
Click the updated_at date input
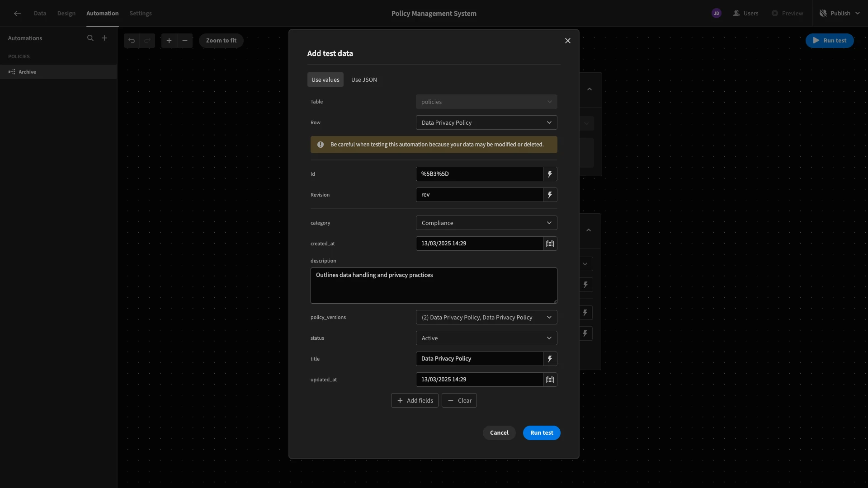(479, 380)
